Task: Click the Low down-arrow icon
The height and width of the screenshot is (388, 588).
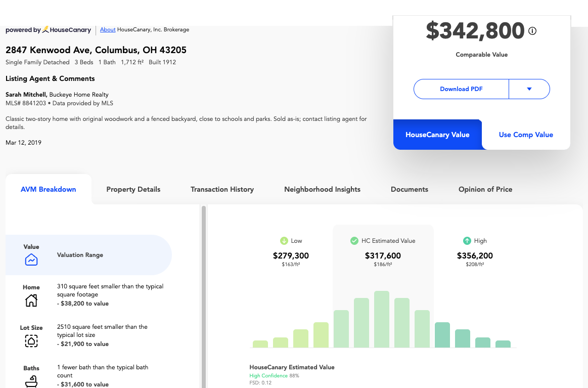Action: point(284,240)
